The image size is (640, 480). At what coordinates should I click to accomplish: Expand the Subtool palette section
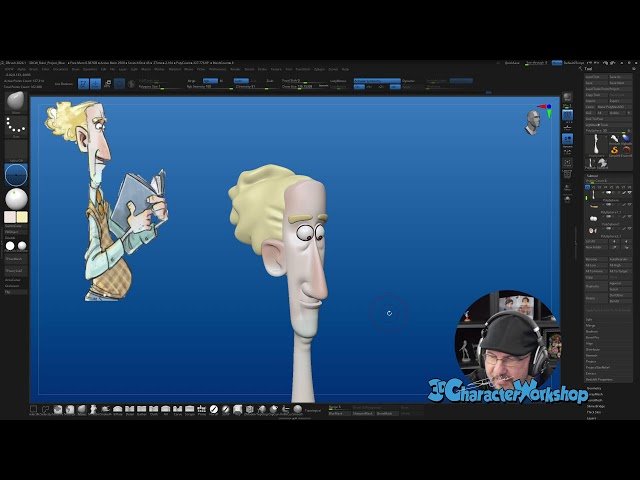click(594, 175)
